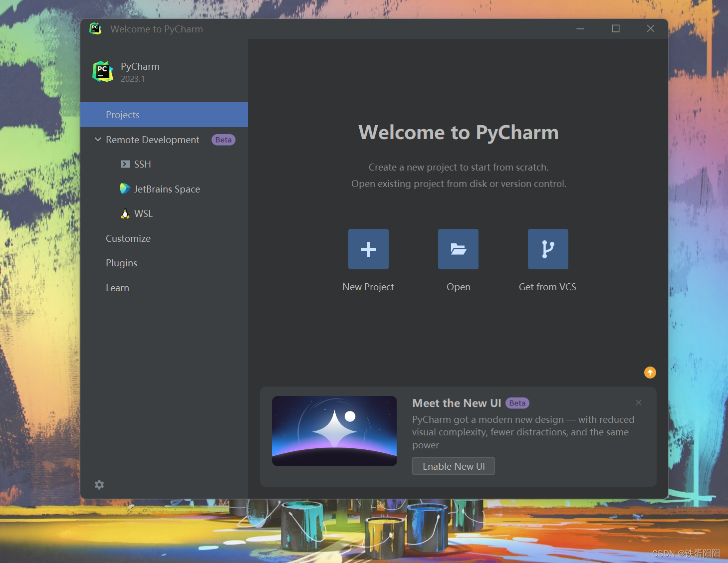Click the New Project label
728x563 pixels.
coord(368,287)
